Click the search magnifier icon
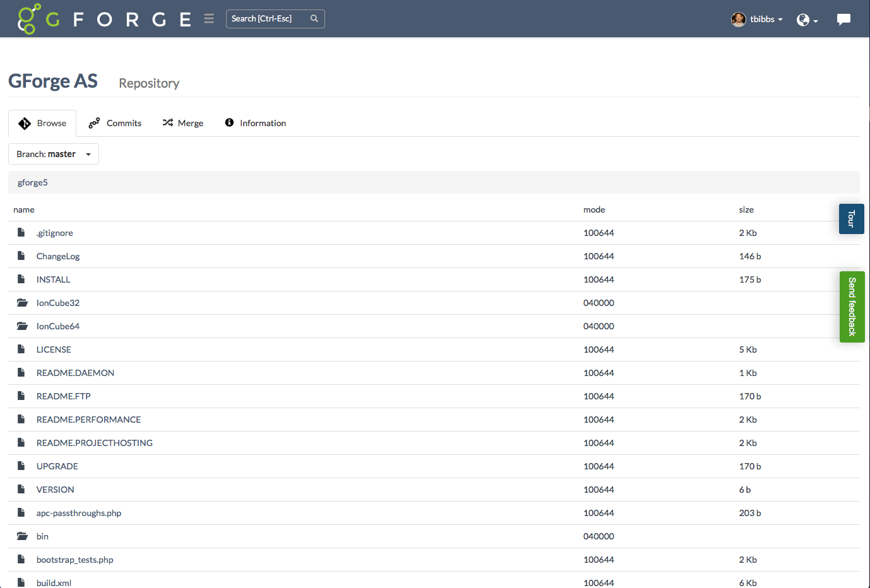This screenshot has width=870, height=588. tap(314, 18)
